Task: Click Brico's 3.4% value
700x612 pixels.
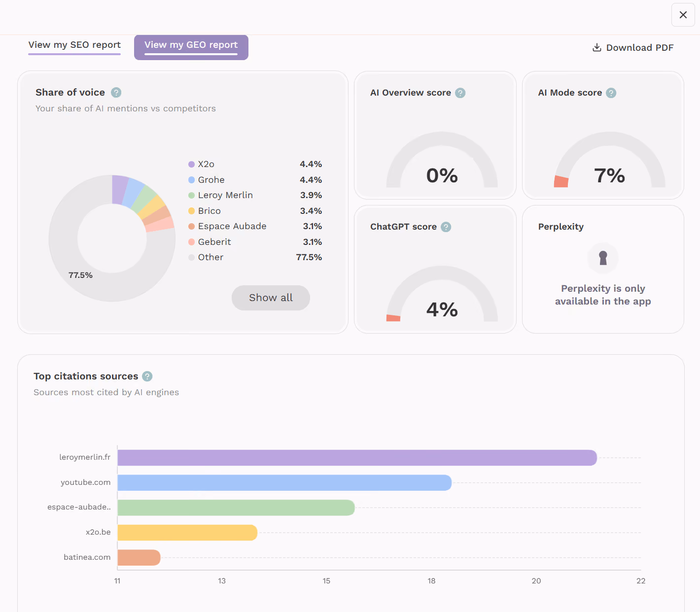Action: tap(311, 211)
